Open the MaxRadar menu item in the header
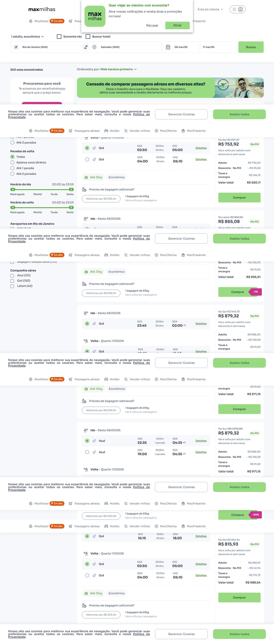The image size is (274, 644). [41, 21]
